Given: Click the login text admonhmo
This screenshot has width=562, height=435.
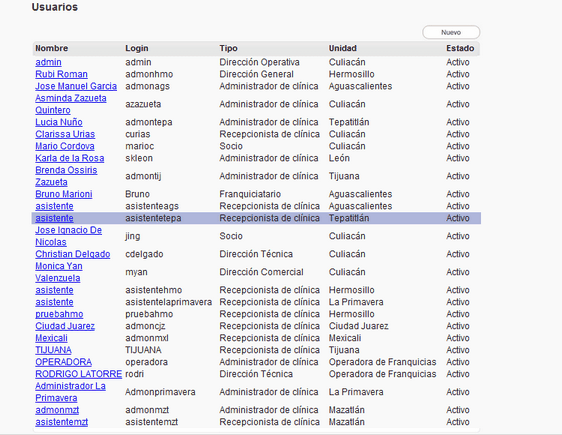Looking at the screenshot, I should (149, 74).
